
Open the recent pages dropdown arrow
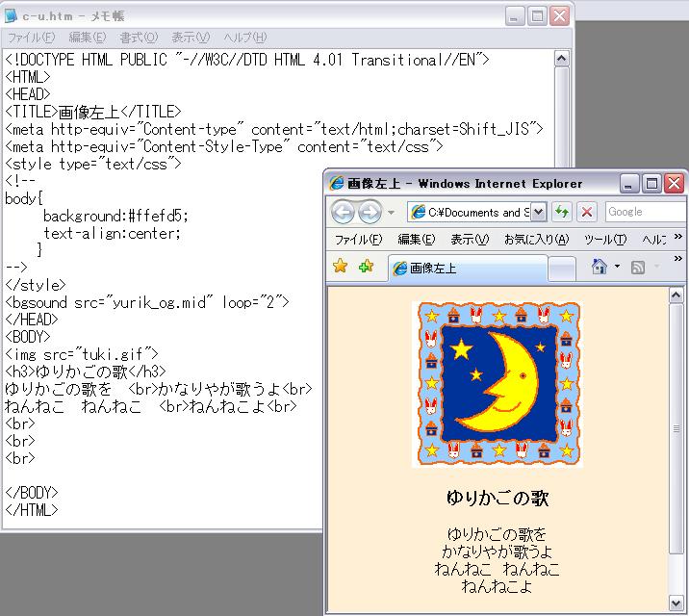point(391,213)
